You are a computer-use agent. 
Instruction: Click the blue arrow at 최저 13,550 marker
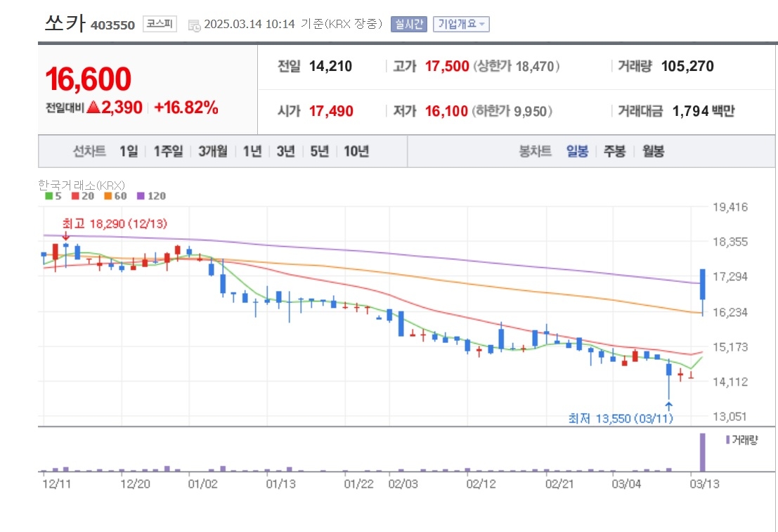pyautogui.click(x=669, y=406)
